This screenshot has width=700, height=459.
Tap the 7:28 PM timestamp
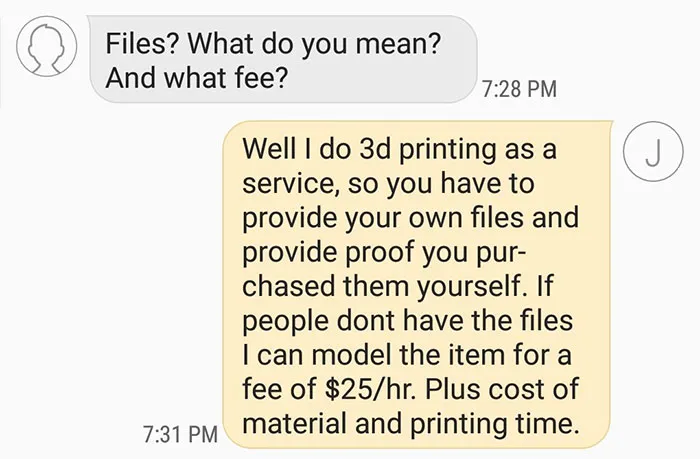coord(520,88)
